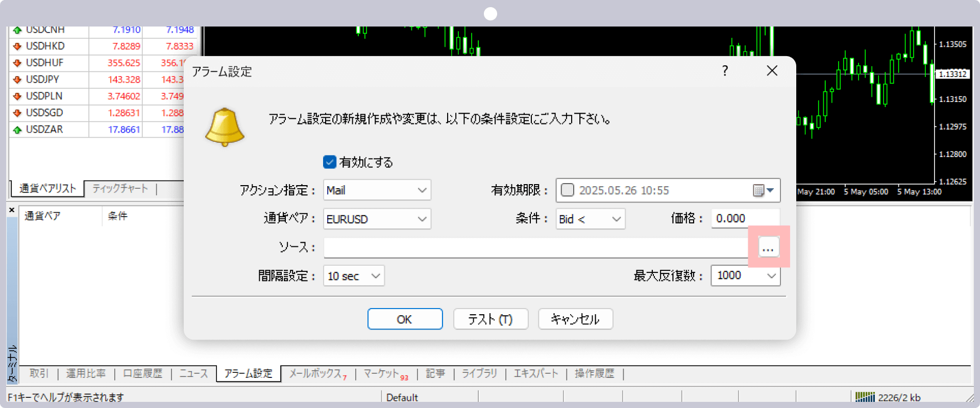The height and width of the screenshot is (408, 980).
Task: Enable the 有効期限 expiration checkbox
Action: tap(567, 190)
